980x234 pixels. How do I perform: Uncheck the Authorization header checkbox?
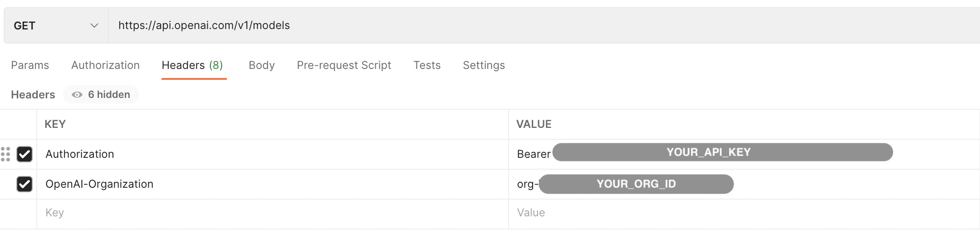coord(24,154)
